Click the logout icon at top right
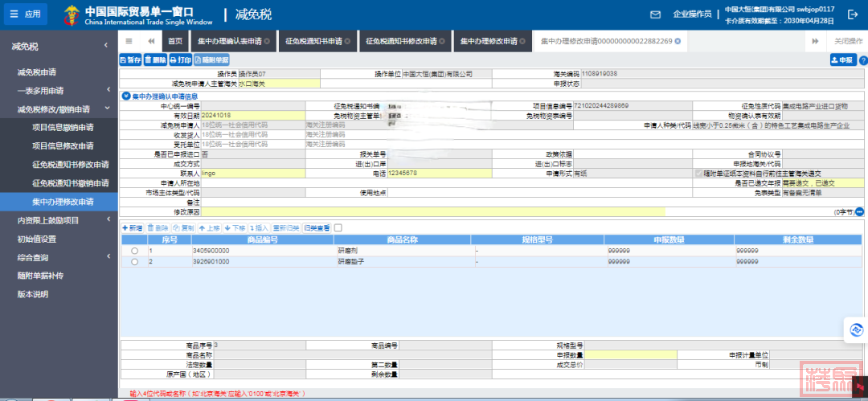Image resolution: width=868 pixels, height=401 pixels. [x=853, y=14]
